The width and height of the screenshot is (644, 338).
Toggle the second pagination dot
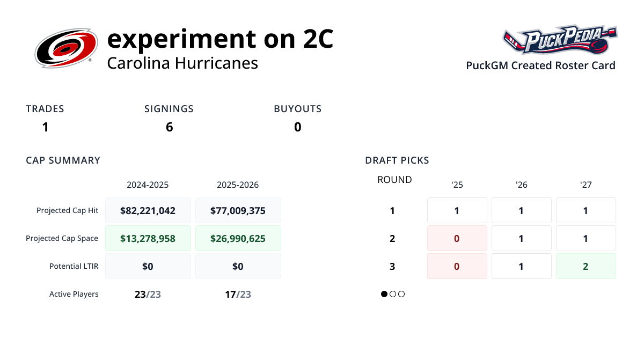[x=393, y=294]
